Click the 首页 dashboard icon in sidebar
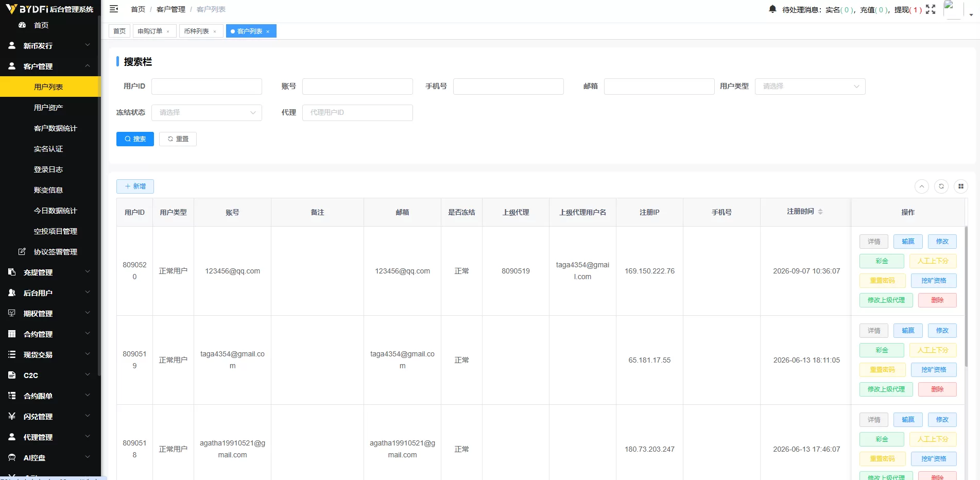Screen dimensions: 980x480 tap(22, 25)
